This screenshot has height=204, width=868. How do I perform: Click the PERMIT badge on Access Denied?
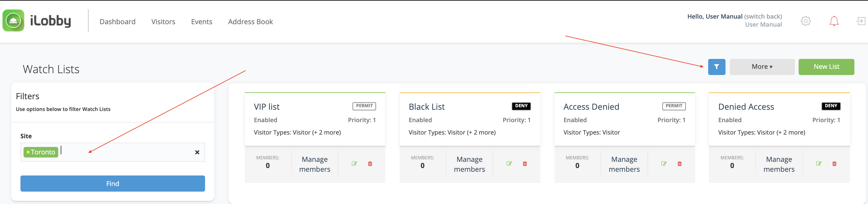674,106
